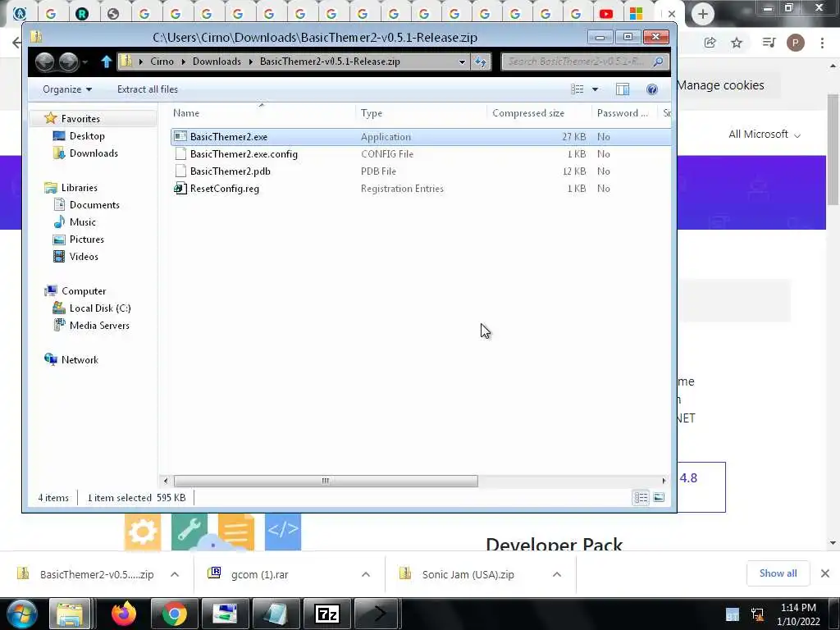Open the All Microsoft dropdown on the webpage
The height and width of the screenshot is (630, 840).
[x=765, y=135]
